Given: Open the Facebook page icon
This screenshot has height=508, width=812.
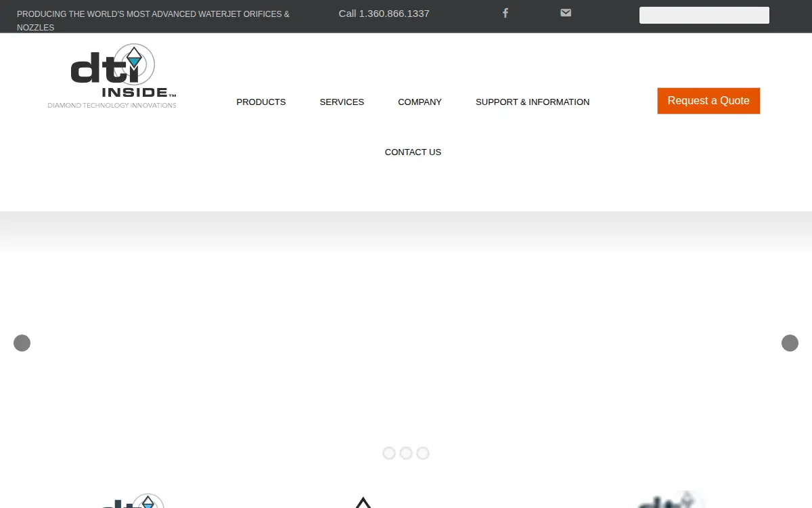Looking at the screenshot, I should pos(505,13).
